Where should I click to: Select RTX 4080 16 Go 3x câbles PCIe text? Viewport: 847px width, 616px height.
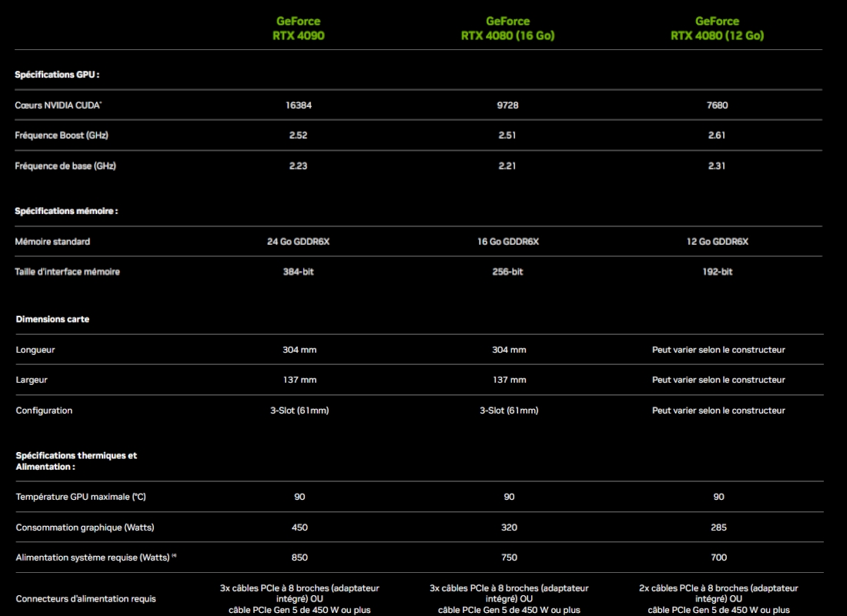click(x=509, y=599)
